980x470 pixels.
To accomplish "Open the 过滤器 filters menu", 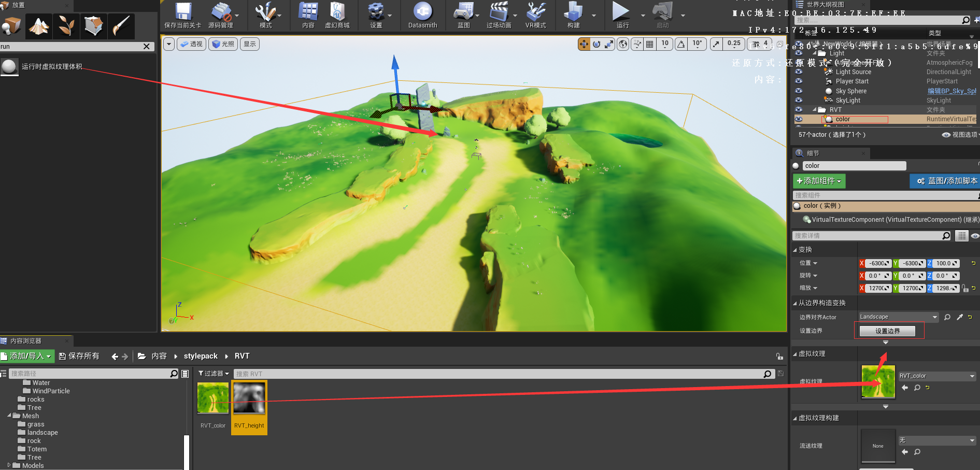I will [x=214, y=373].
